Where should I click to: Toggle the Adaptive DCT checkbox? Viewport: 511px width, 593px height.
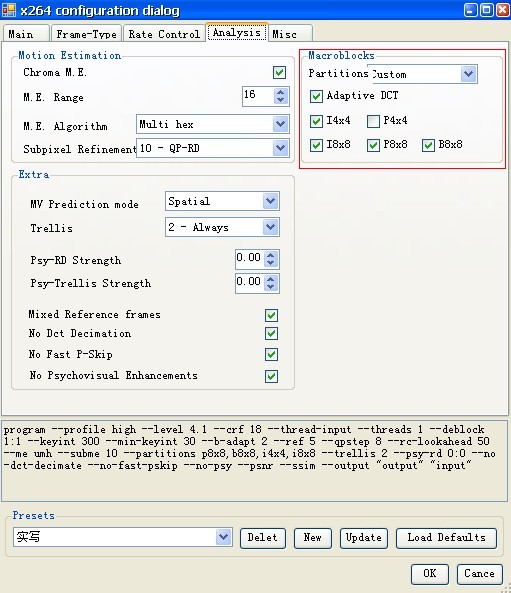point(316,96)
